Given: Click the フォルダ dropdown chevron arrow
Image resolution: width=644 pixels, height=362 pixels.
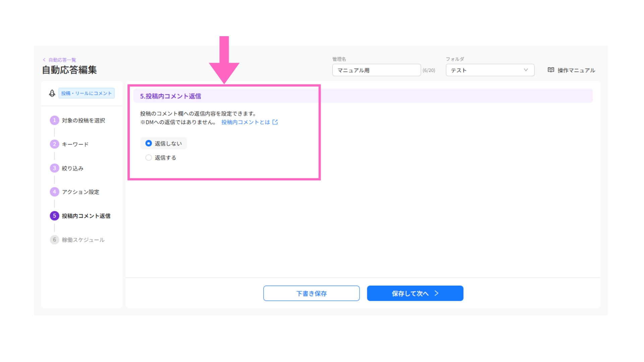Looking at the screenshot, I should (526, 70).
